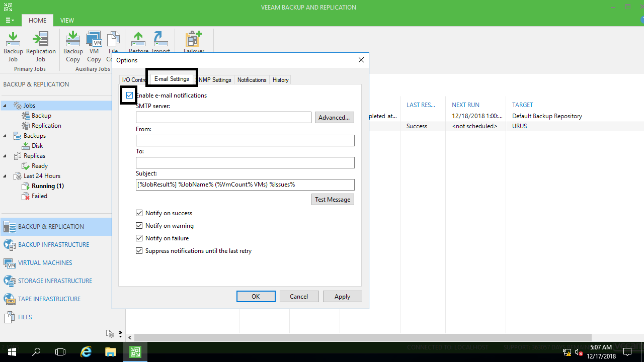The width and height of the screenshot is (644, 362).
Task: Uncheck Enable e-mail notifications
Action: tap(130, 95)
